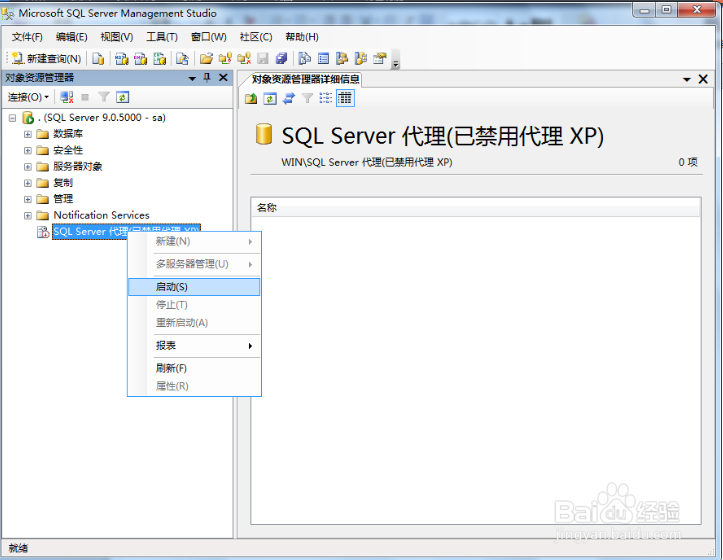Image resolution: width=723 pixels, height=560 pixels.
Task: Click the Template Explorer toolbar icon
Action: click(361, 59)
